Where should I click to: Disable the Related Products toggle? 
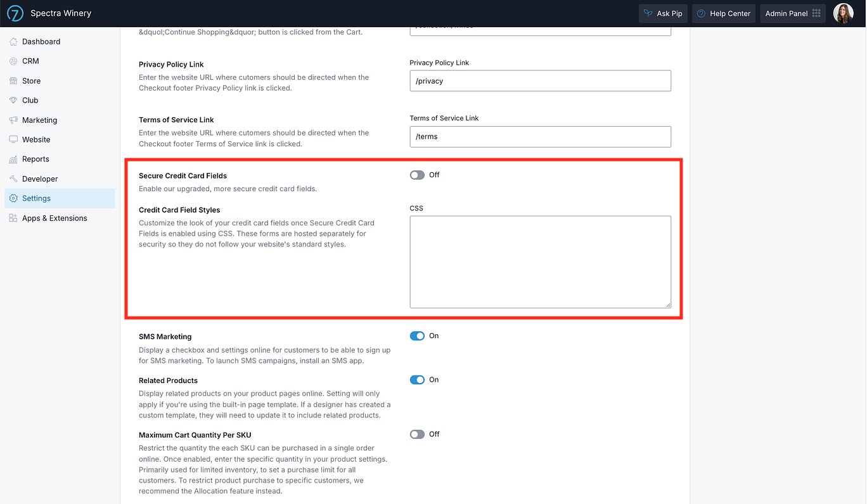point(417,380)
